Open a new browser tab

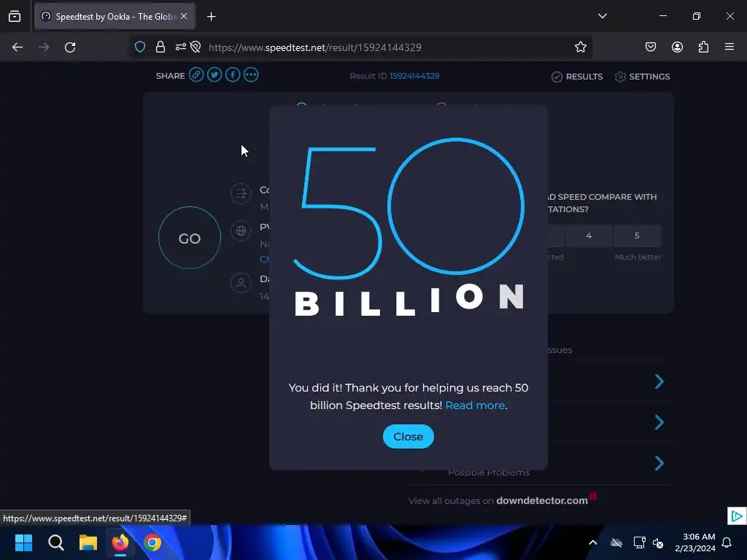click(x=211, y=17)
